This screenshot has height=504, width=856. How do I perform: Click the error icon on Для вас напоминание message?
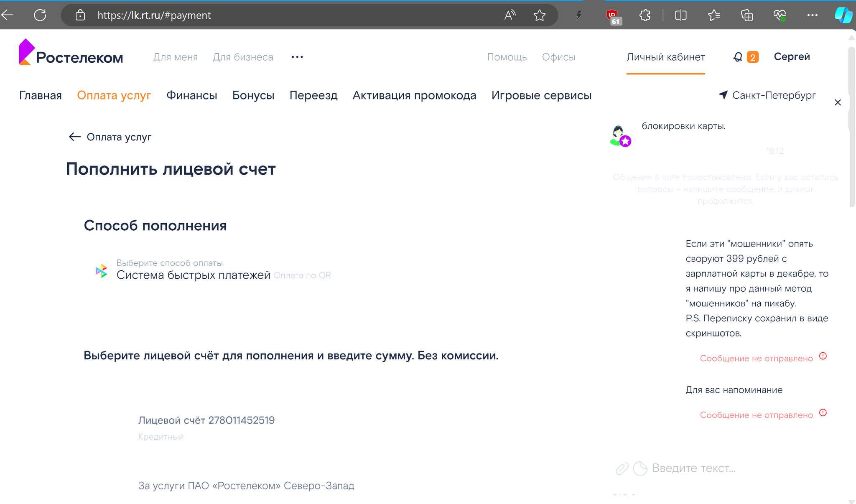[823, 413]
